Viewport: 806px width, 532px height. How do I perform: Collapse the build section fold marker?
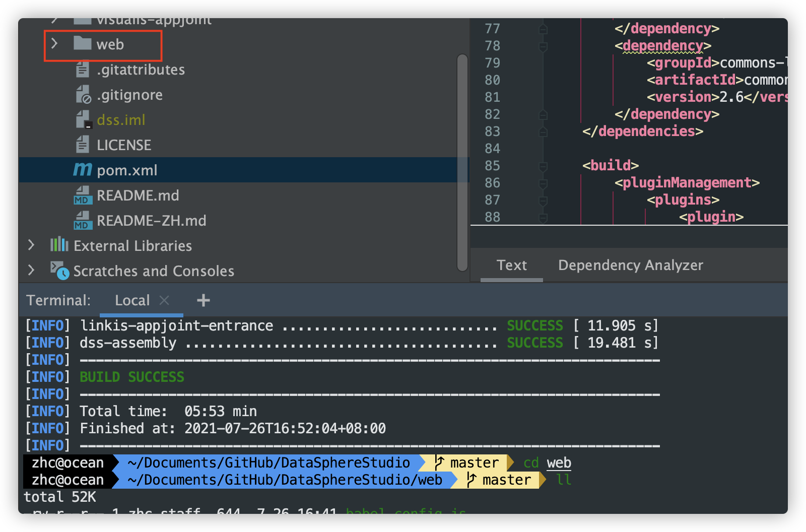coord(543,165)
